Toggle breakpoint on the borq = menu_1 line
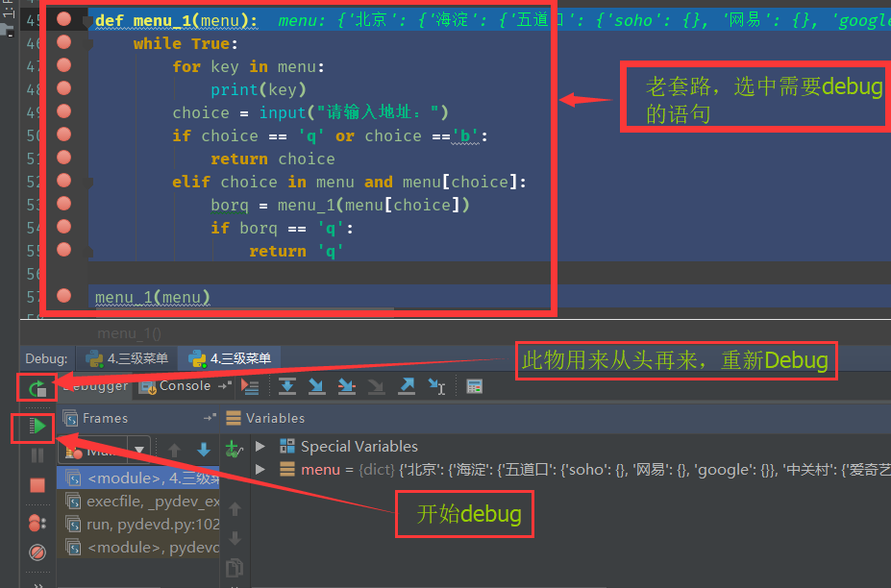 coord(63,204)
